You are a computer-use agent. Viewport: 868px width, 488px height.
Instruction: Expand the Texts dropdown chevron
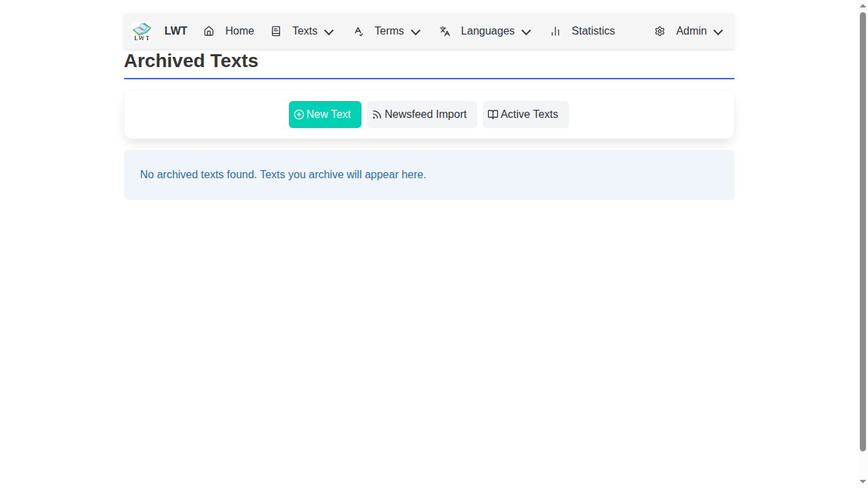pos(329,32)
